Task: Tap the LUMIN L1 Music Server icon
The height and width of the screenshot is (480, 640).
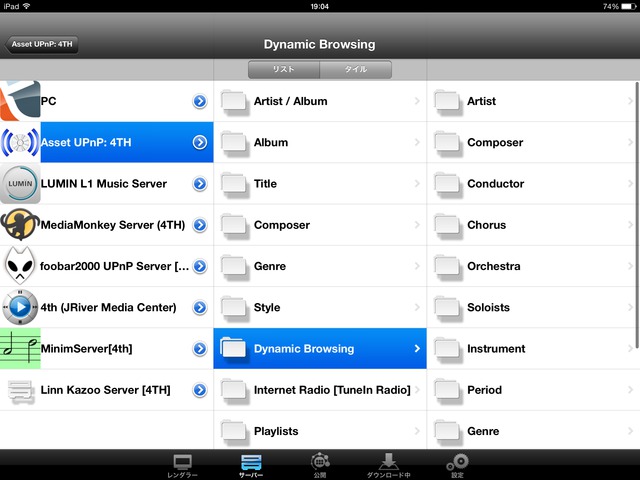Action: [20, 183]
